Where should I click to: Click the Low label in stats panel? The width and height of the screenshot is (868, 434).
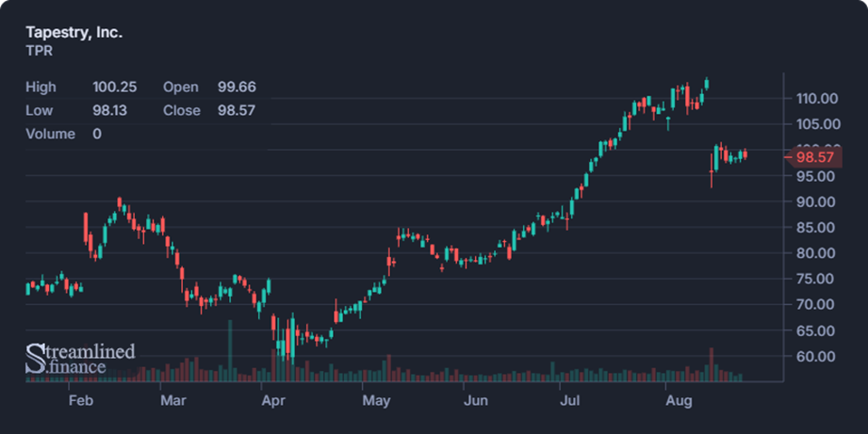pos(40,110)
